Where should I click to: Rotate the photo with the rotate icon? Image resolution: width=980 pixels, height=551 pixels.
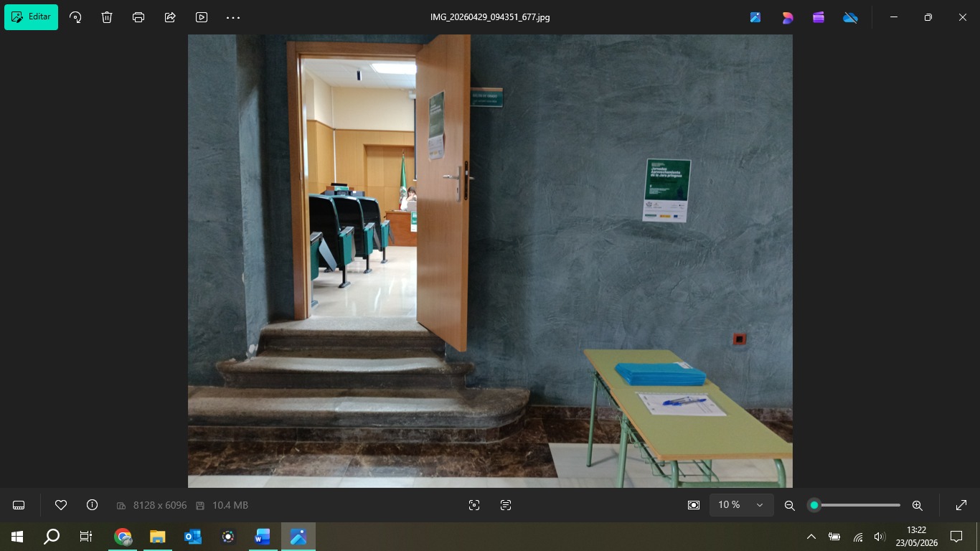point(75,17)
